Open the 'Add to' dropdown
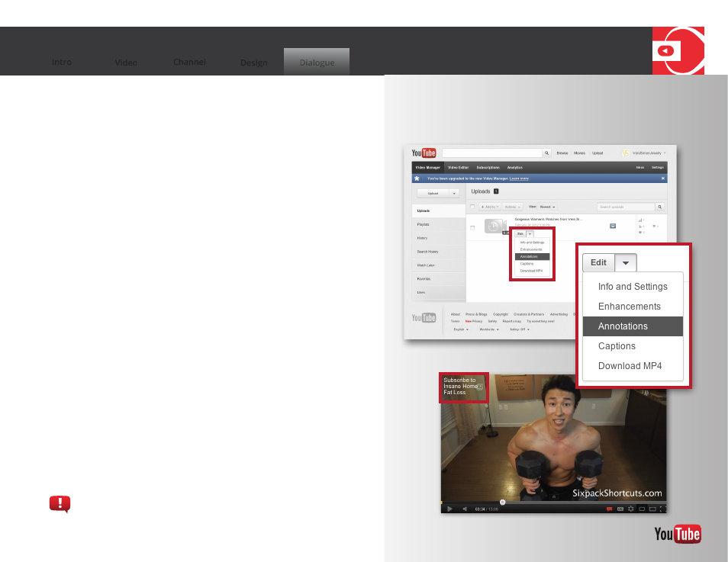Viewport: 728px width, 562px height. tap(489, 207)
